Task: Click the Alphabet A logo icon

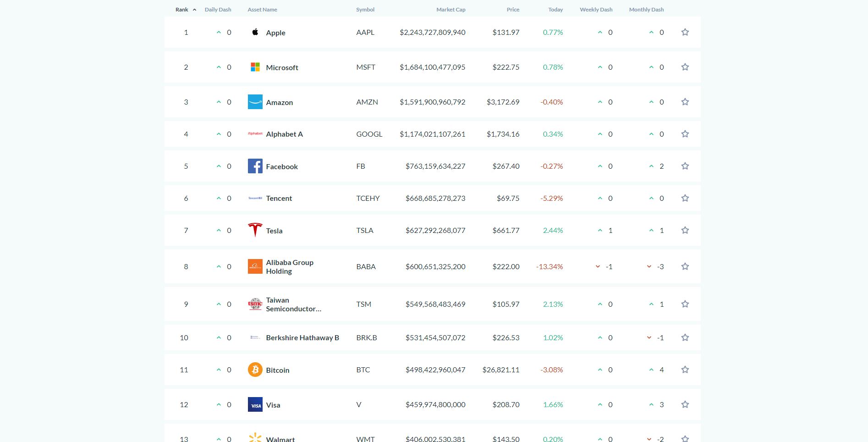Action: [x=255, y=134]
